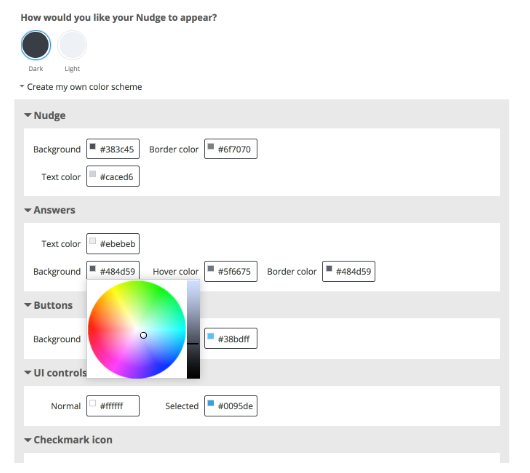Viewport: 530px width, 473px height.
Task: Click Answers Background field #484d59
Action: [x=113, y=271]
